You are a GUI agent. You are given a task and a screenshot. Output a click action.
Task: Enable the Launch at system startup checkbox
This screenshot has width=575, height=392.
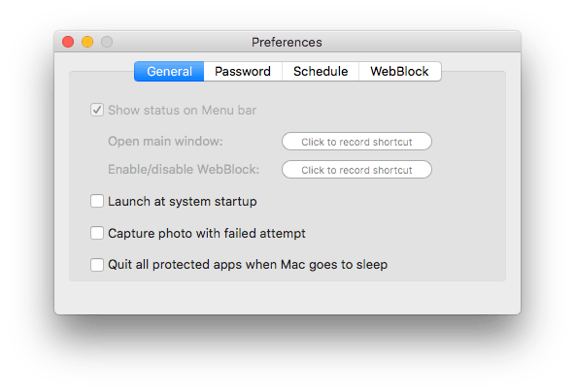coord(97,201)
